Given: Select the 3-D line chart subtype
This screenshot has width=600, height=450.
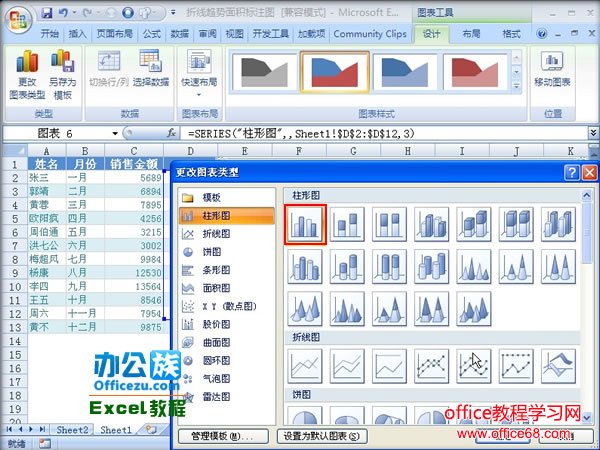Looking at the screenshot, I should (x=558, y=366).
